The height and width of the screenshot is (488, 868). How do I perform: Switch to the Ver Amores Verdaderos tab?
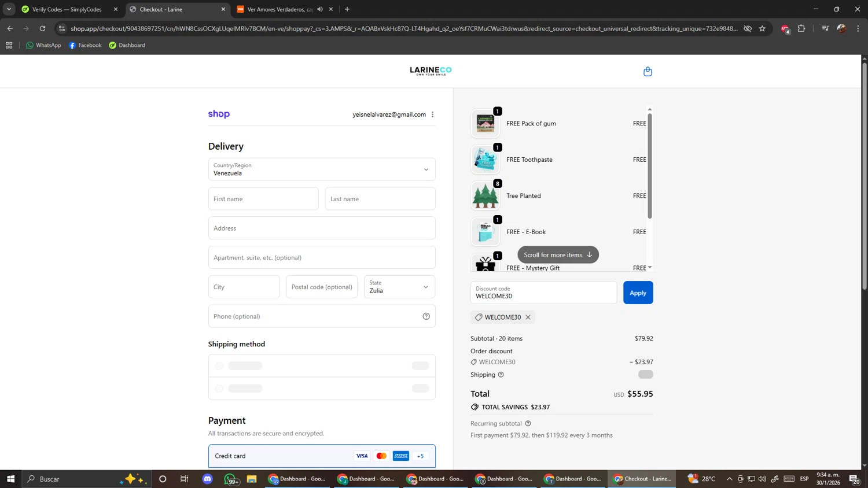[x=279, y=9]
